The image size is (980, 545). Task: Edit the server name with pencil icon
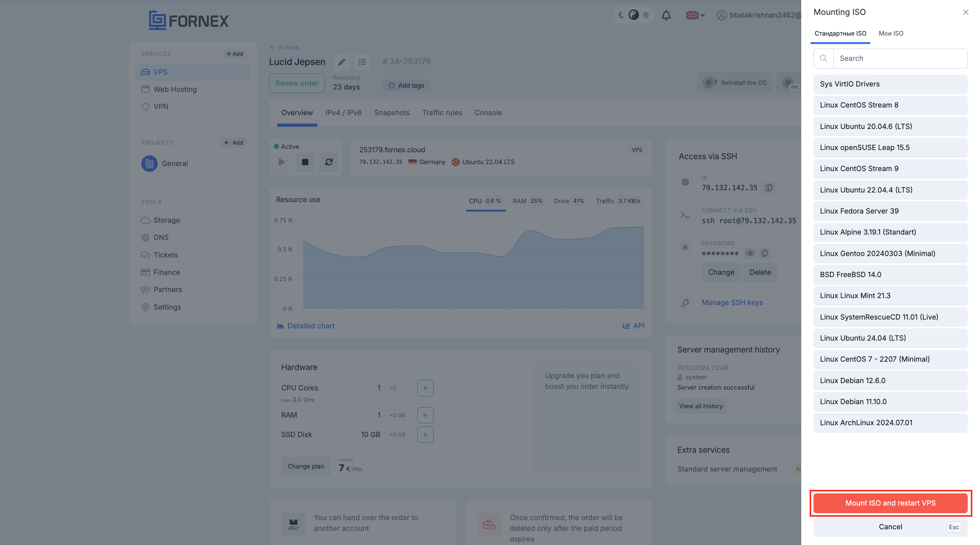click(x=341, y=62)
